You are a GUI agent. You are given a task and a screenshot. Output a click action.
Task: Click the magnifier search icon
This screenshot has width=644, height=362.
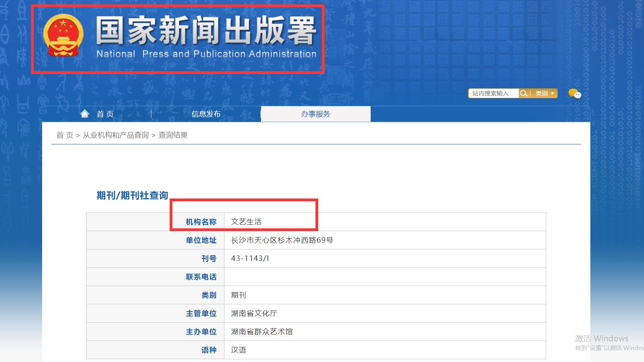point(524,93)
